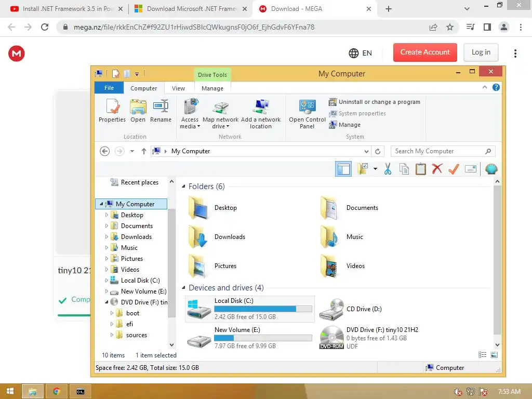Click Create Account on MEGA page
Screen dimensions: 532x399
425,52
